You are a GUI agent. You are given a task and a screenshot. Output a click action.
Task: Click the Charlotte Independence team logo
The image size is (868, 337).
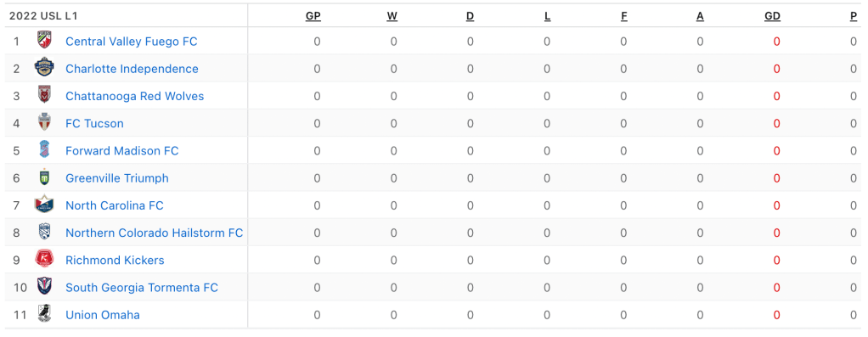pos(44,68)
